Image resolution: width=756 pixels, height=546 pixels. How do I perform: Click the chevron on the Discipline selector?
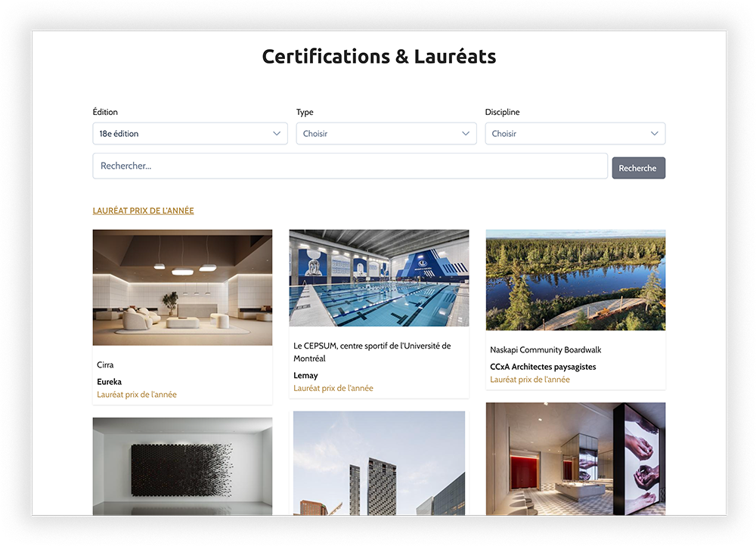[655, 132]
